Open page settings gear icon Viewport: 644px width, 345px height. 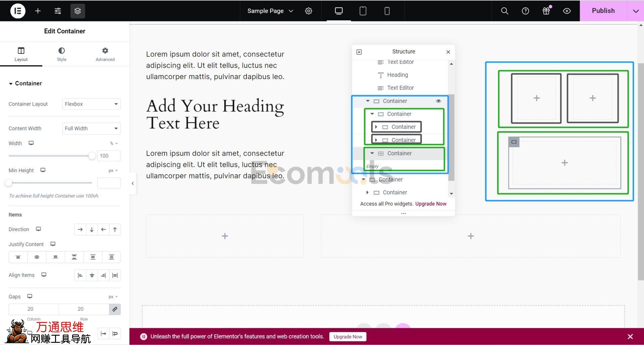coord(309,11)
